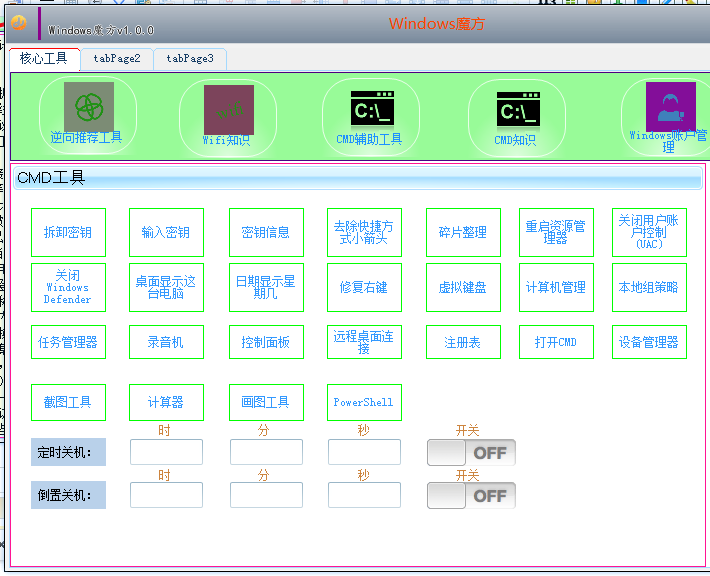Focus the 定时关机 hour (时) field
Viewport: 710px width, 576px height.
pos(166,452)
